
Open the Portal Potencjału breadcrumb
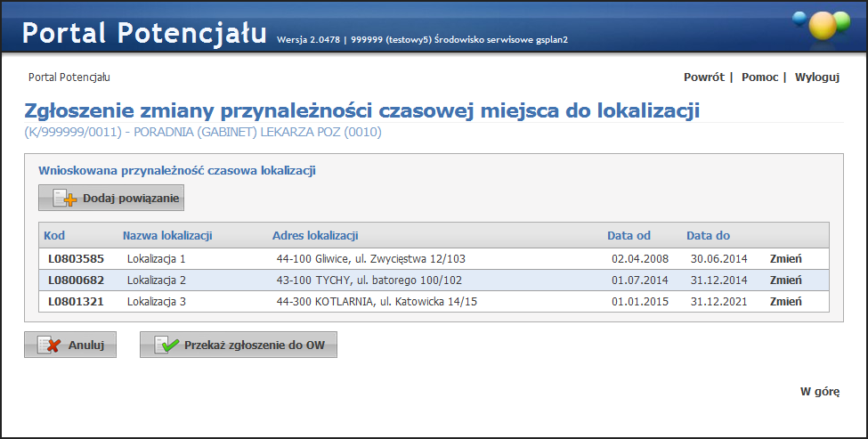point(69,77)
